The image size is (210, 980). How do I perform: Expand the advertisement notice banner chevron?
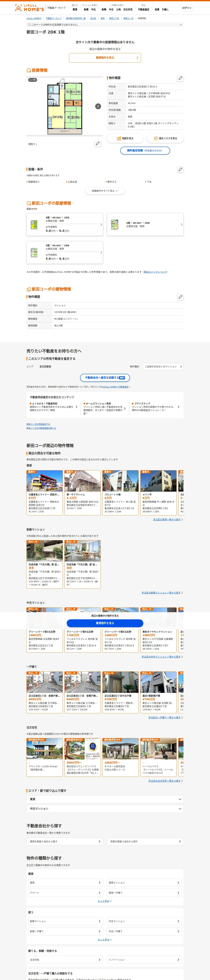click(x=181, y=25)
